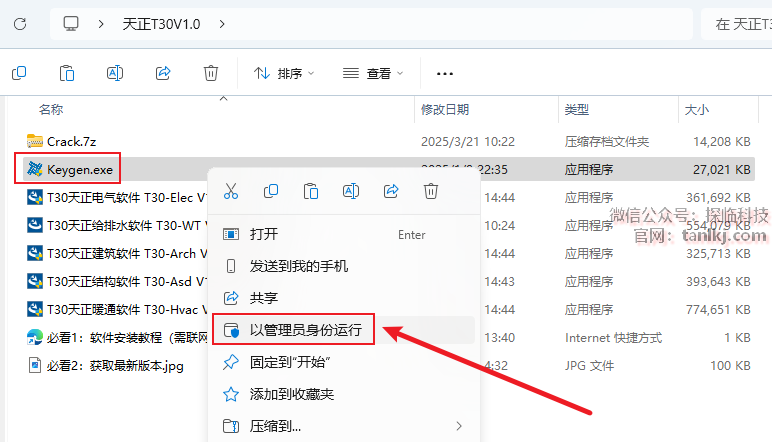This screenshot has width=772, height=442.
Task: Click 14,208 KB size of Crack.7z
Action: click(722, 142)
